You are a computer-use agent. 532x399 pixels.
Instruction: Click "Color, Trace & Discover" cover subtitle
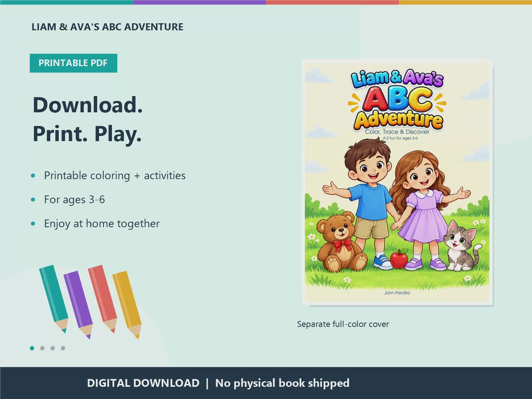pos(397,132)
